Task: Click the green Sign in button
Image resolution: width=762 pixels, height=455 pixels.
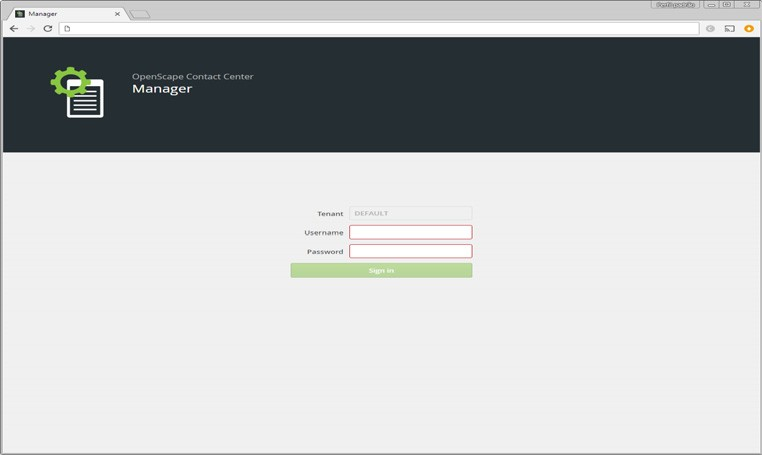Action: click(x=381, y=270)
